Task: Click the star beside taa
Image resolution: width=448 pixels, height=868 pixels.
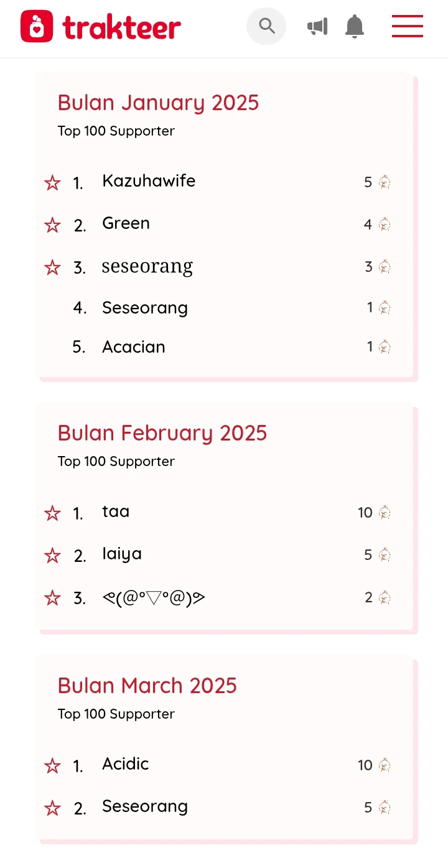Action: pos(52,513)
